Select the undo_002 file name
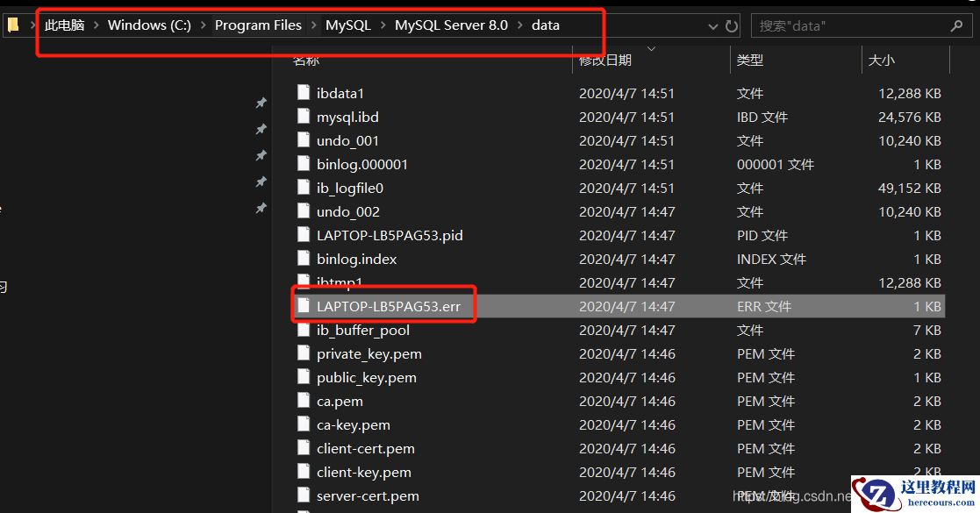 click(348, 212)
